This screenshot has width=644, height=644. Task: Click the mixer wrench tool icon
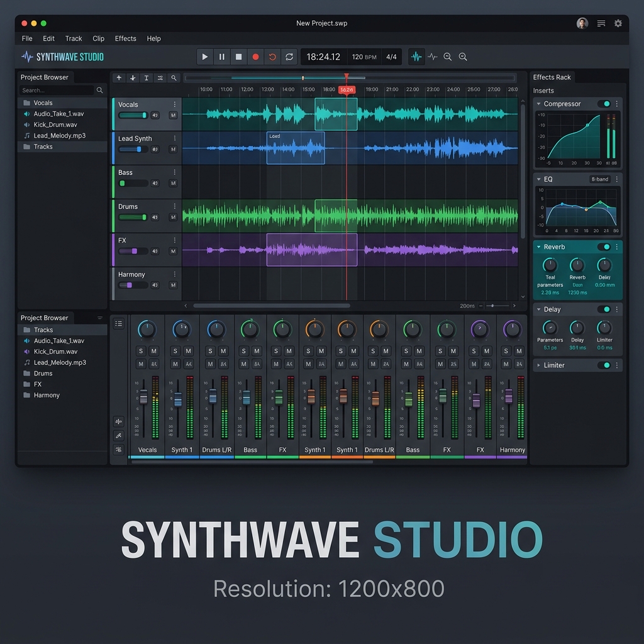[x=119, y=435]
